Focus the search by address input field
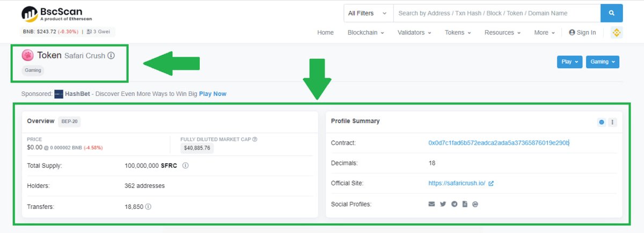Image resolution: width=644 pixels, height=233 pixels. pyautogui.click(x=496, y=13)
